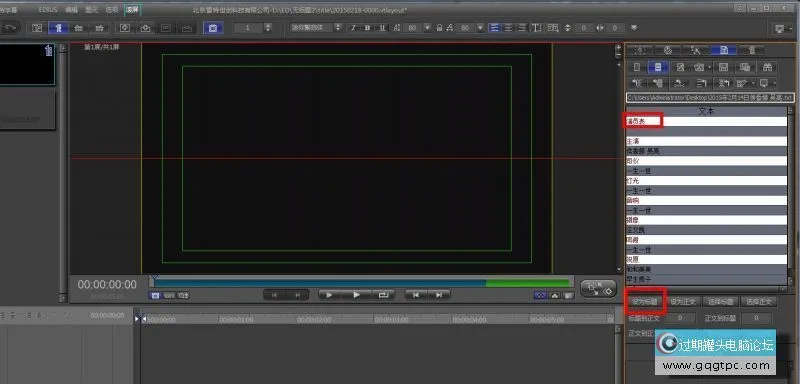Jump to previous keyframe using skip-back button

pos(416,295)
